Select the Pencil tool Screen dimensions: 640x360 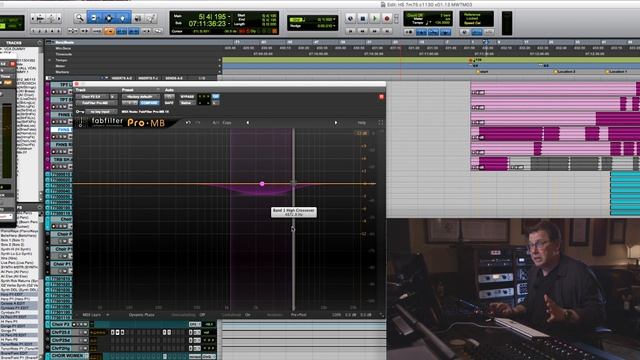click(151, 18)
